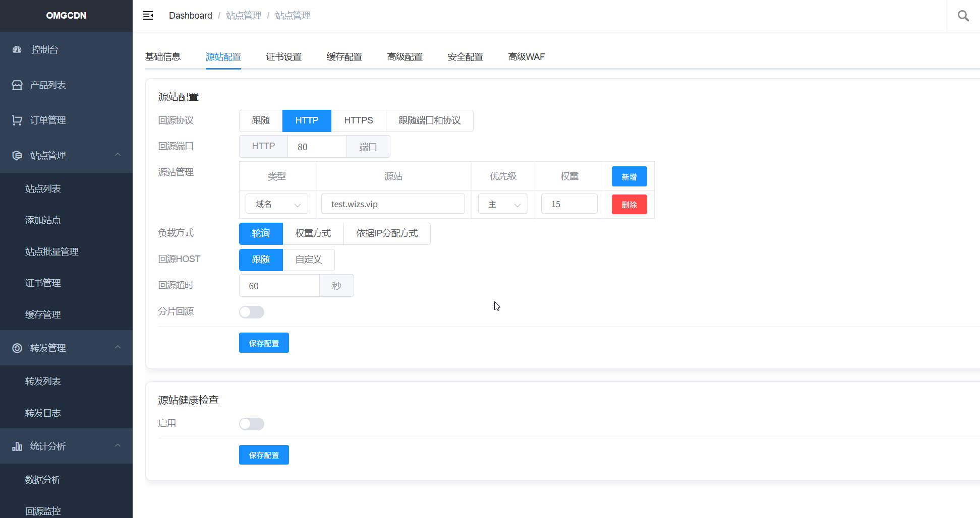Viewport: 980px width, 518px height.
Task: Click the 站点管理 shield icon
Action: [17, 156]
